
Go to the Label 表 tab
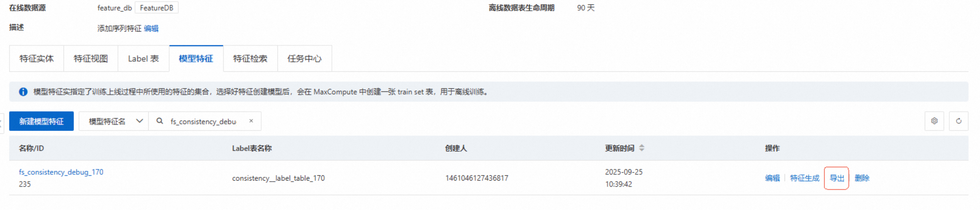click(x=143, y=59)
